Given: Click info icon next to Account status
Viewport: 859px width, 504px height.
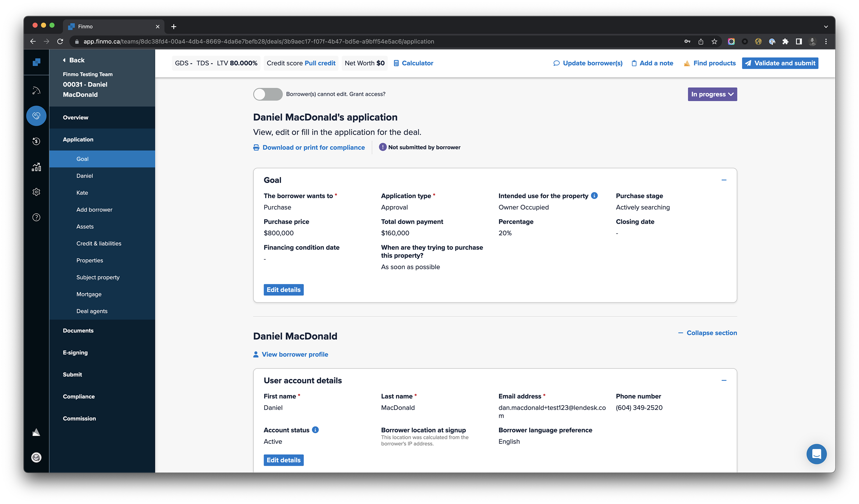Looking at the screenshot, I should coord(315,430).
